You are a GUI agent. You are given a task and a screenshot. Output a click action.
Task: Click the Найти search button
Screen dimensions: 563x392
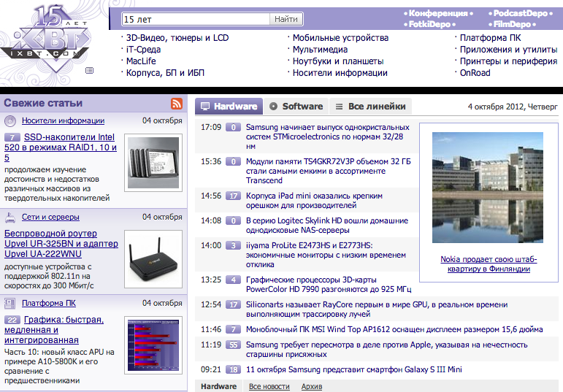(x=286, y=19)
